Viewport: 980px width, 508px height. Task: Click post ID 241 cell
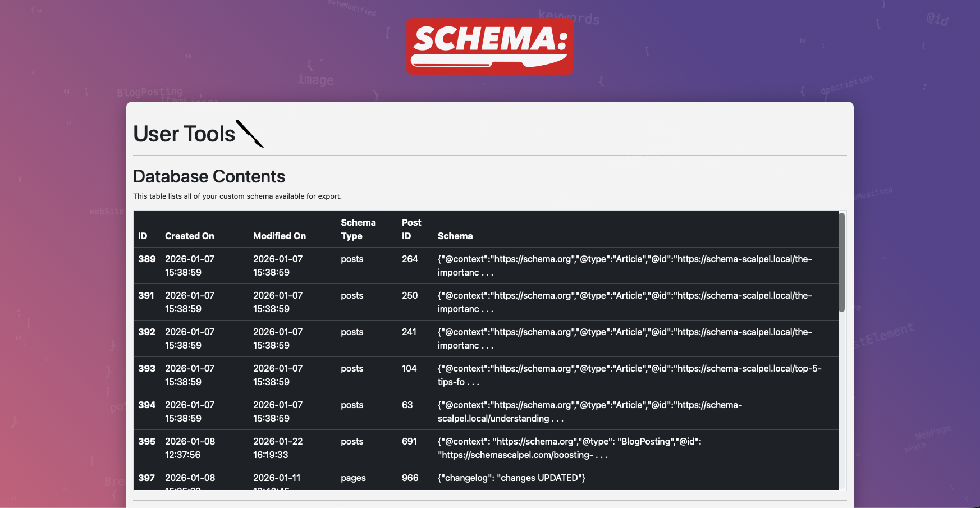pos(409,332)
